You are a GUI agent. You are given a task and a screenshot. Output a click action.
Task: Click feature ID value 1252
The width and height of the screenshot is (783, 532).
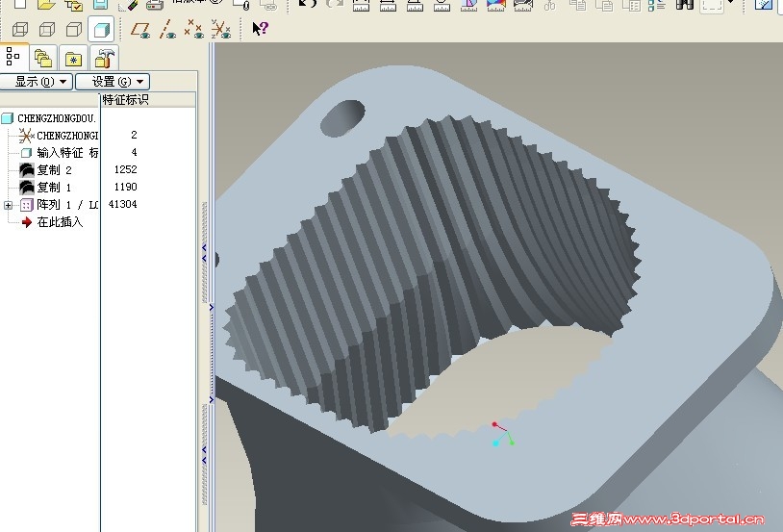pyautogui.click(x=125, y=169)
